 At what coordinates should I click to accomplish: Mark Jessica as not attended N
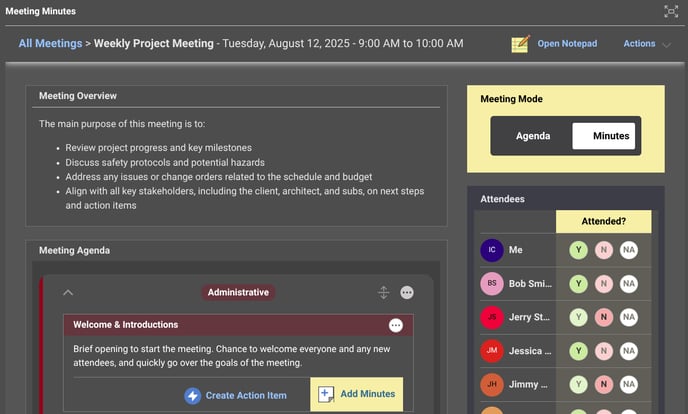[x=604, y=351]
